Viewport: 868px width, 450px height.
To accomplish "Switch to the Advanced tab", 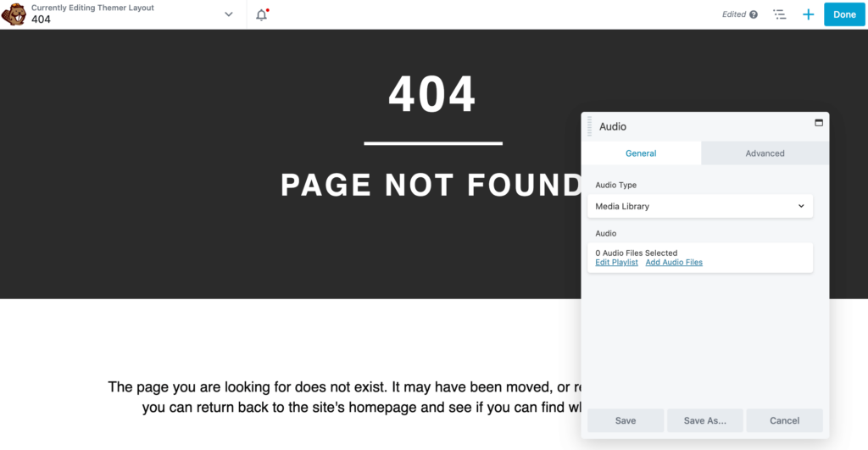I will (765, 153).
